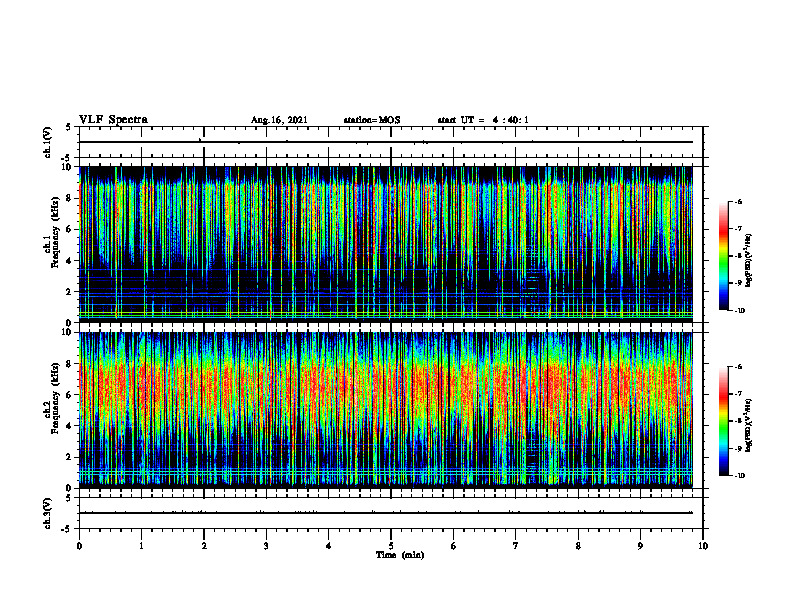The image size is (792, 612).
Task: Click time axis tick label "3"
Action: [x=266, y=546]
